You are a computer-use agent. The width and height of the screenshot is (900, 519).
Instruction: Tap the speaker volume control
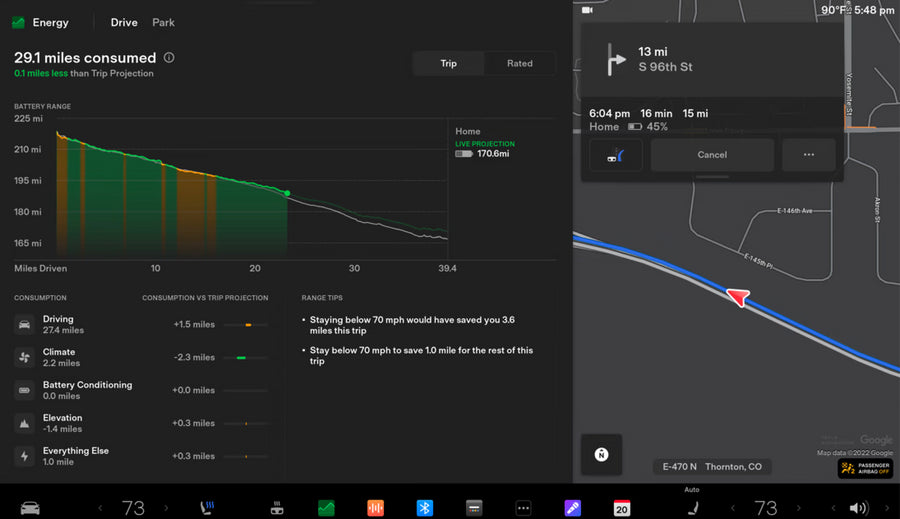click(858, 508)
